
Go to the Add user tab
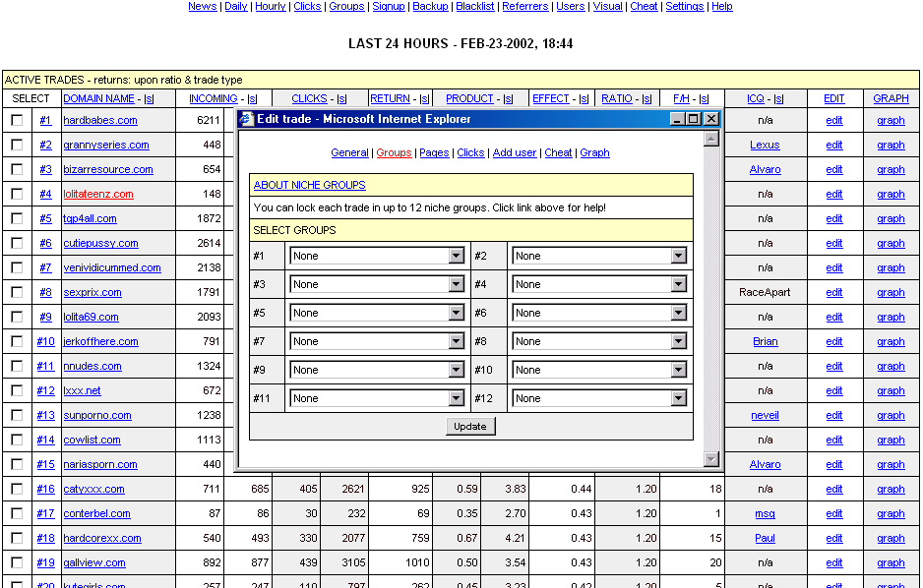click(x=515, y=152)
